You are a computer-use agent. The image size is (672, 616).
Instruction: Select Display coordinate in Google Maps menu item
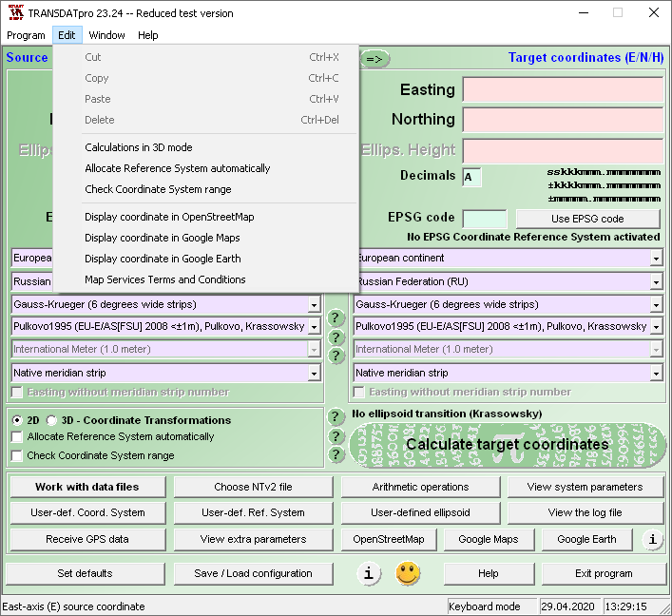pyautogui.click(x=205, y=238)
